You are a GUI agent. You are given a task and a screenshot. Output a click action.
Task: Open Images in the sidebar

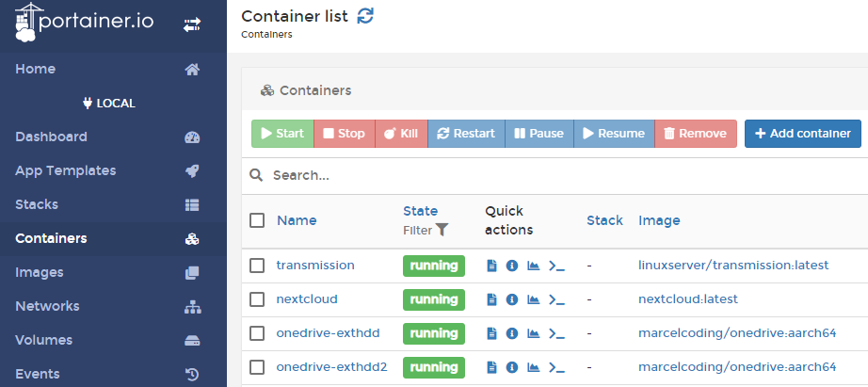pos(40,272)
